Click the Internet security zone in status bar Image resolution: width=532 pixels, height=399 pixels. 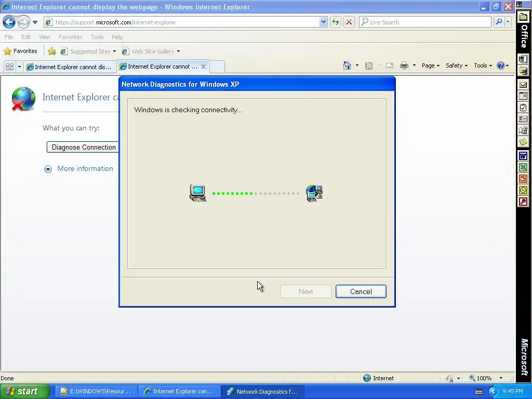[378, 378]
